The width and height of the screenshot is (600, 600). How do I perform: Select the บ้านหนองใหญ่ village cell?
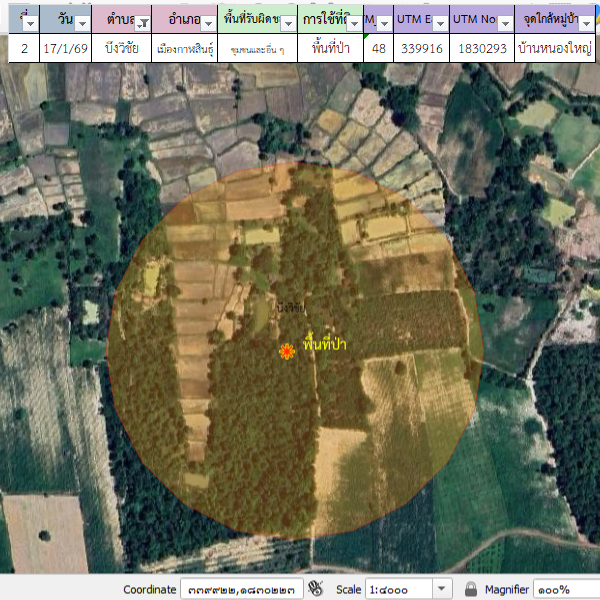[557, 48]
